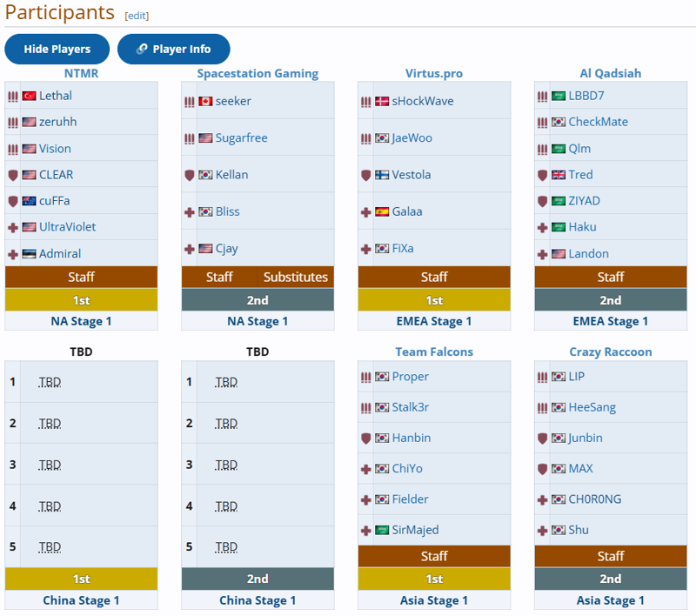Open the Spacestation Gaming team page
This screenshot has height=616, width=696.
258,73
